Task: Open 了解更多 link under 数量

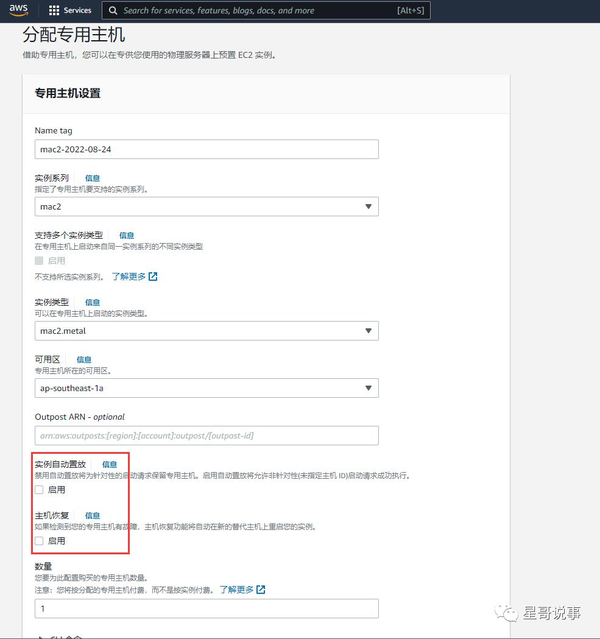Action: pos(237,590)
